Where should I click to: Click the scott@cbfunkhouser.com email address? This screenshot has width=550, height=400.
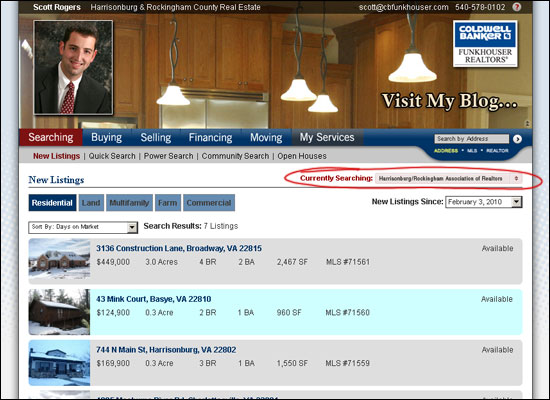pyautogui.click(x=403, y=7)
